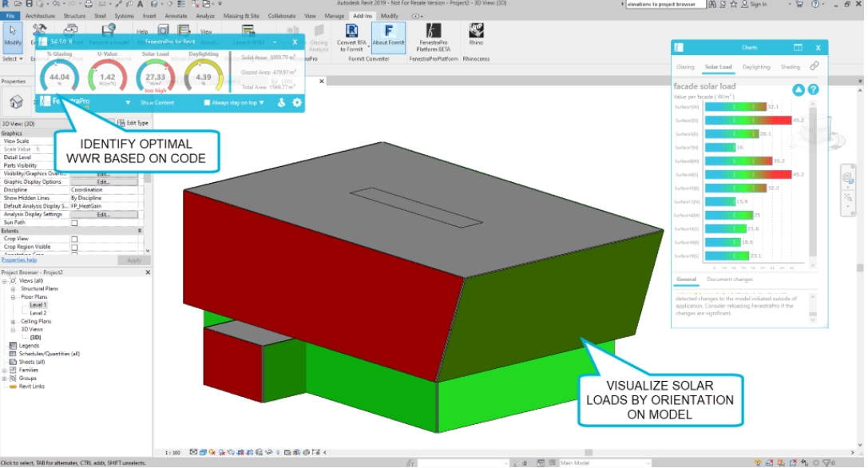Click the % Glazing gauge dial
The width and height of the screenshot is (868, 468).
pyautogui.click(x=60, y=77)
